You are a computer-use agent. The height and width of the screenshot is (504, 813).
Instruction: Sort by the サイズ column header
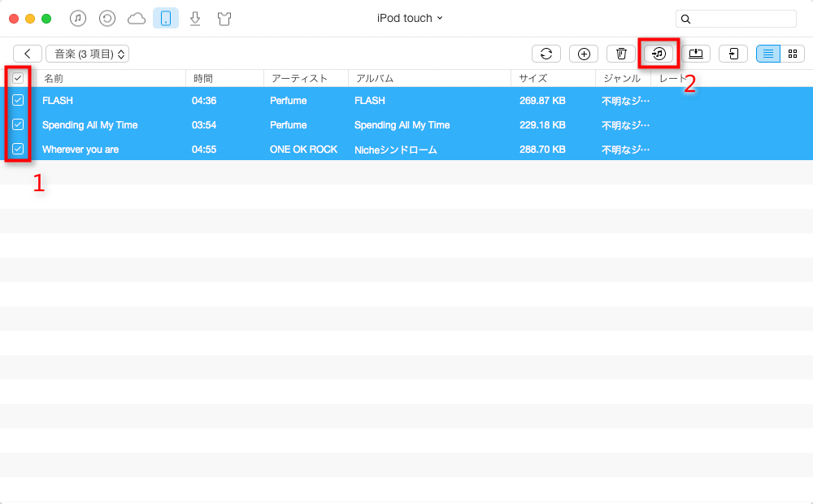[533, 78]
